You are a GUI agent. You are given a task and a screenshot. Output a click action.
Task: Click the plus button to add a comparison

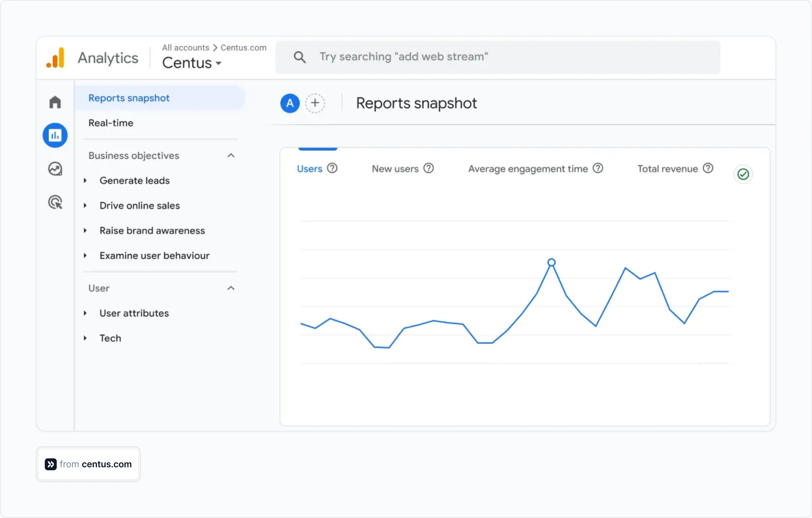[x=315, y=103]
